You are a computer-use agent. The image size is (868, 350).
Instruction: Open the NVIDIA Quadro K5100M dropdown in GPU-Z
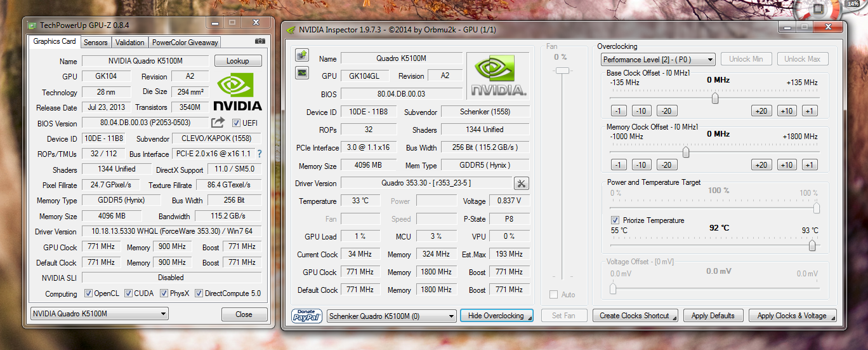click(x=100, y=314)
